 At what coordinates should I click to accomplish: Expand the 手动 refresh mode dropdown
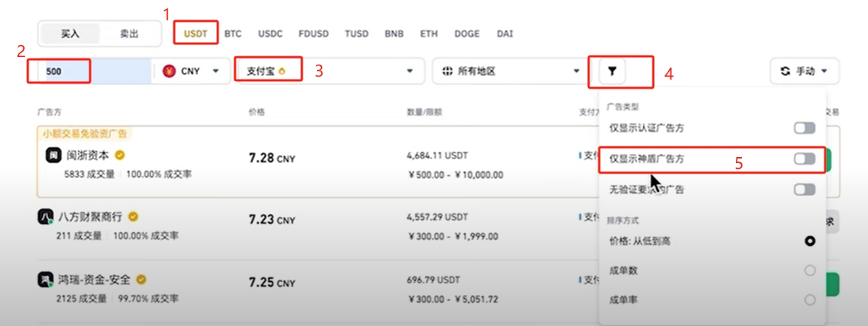pos(804,71)
